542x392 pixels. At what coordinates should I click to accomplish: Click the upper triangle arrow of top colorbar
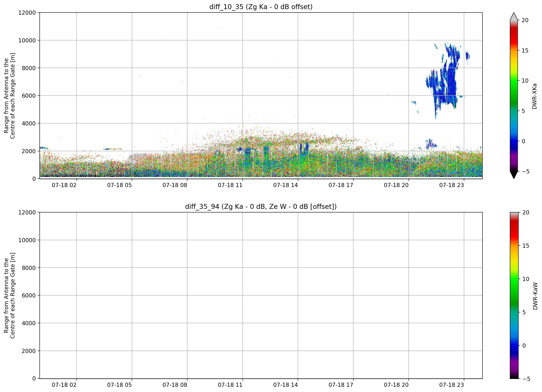(x=514, y=16)
